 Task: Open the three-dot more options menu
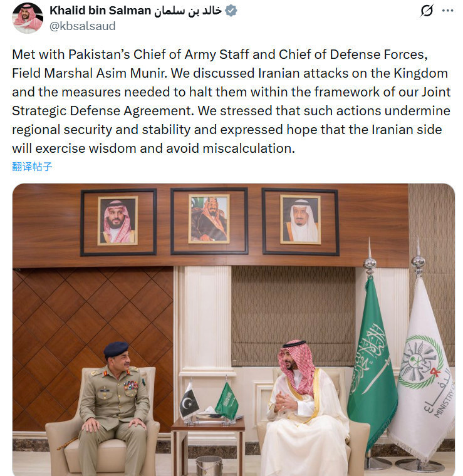click(x=447, y=11)
